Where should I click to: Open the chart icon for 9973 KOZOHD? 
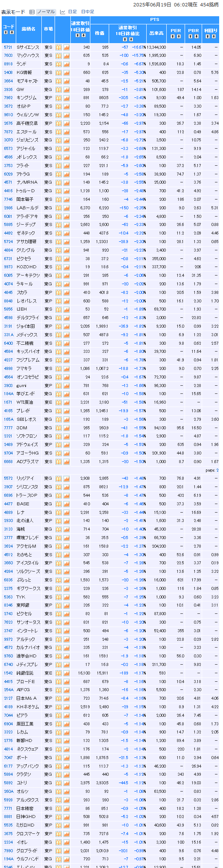[67, 267]
